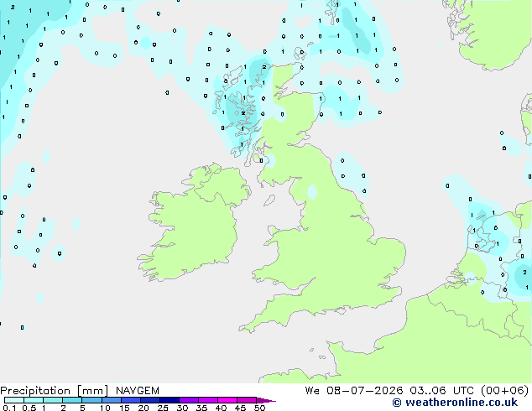Select the legend swatch between 35 and 40
The height and width of the screenshot is (411, 532).
click(x=207, y=400)
